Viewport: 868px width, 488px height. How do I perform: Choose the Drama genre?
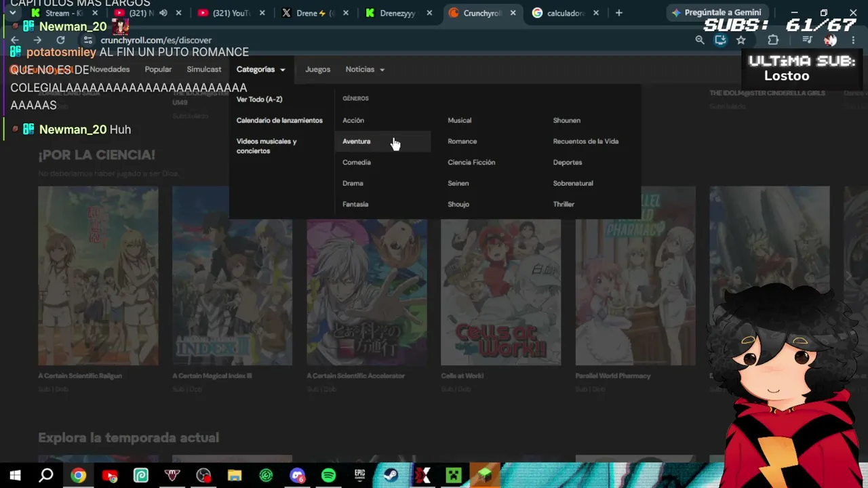353,183
